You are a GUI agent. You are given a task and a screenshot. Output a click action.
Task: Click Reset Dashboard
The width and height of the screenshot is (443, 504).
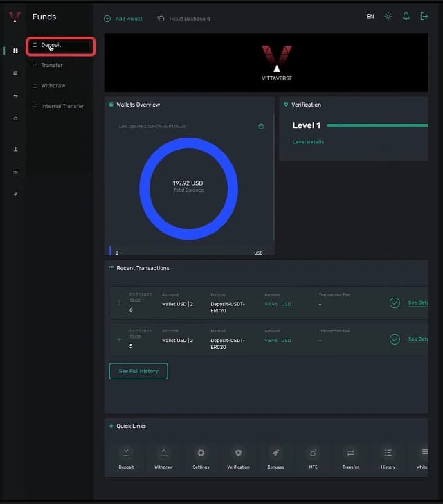[183, 19]
